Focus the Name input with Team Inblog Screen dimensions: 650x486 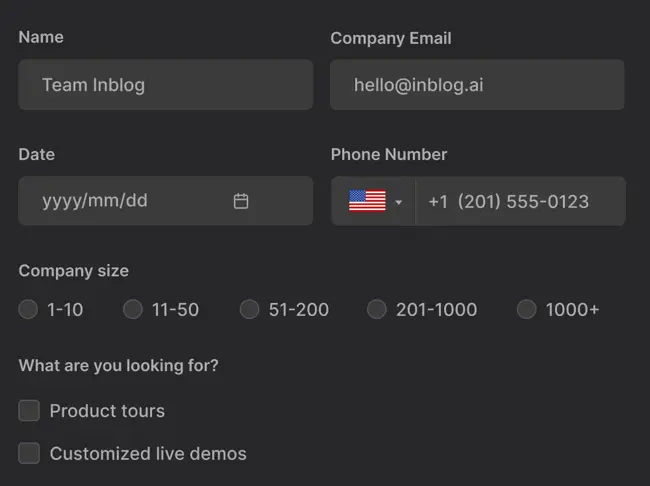pos(165,85)
